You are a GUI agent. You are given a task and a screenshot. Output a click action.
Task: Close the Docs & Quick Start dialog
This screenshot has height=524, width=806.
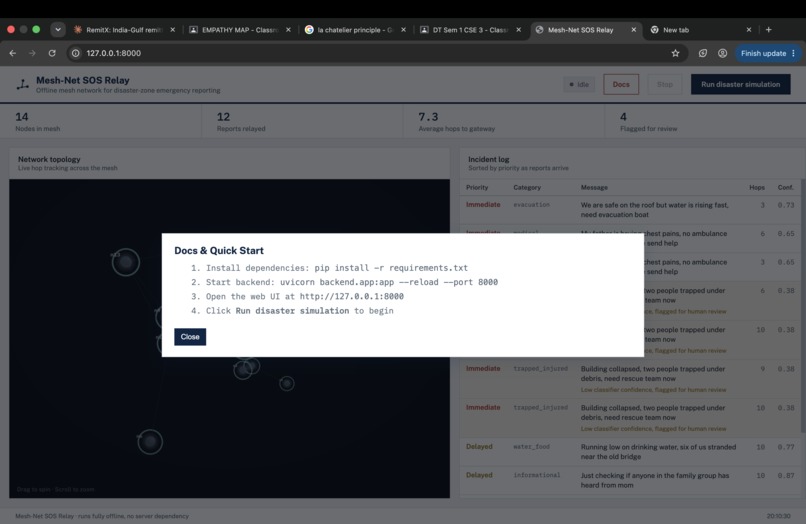point(190,337)
